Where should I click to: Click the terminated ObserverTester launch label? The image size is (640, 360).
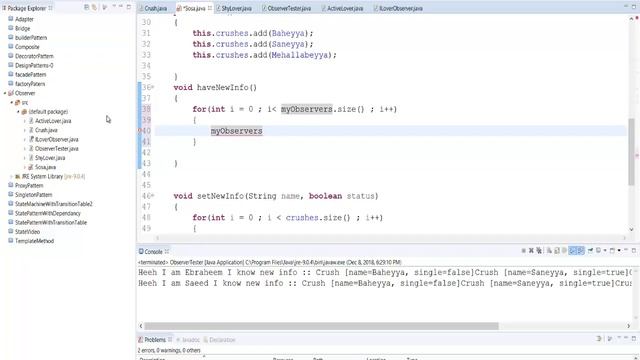coord(270,262)
